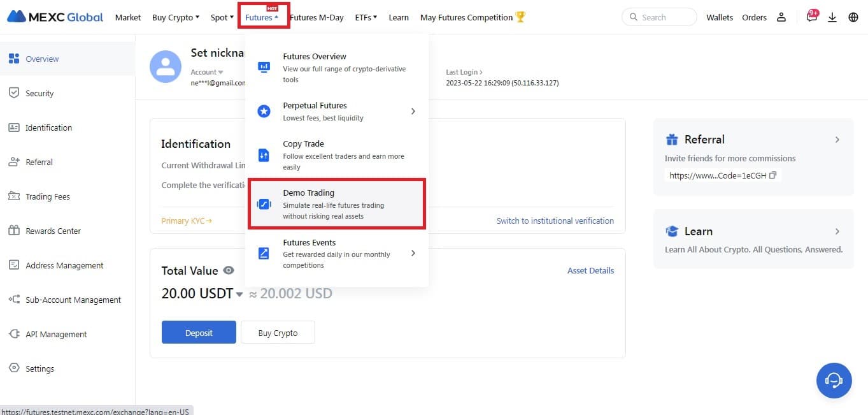Click the Deposit button

(199, 332)
